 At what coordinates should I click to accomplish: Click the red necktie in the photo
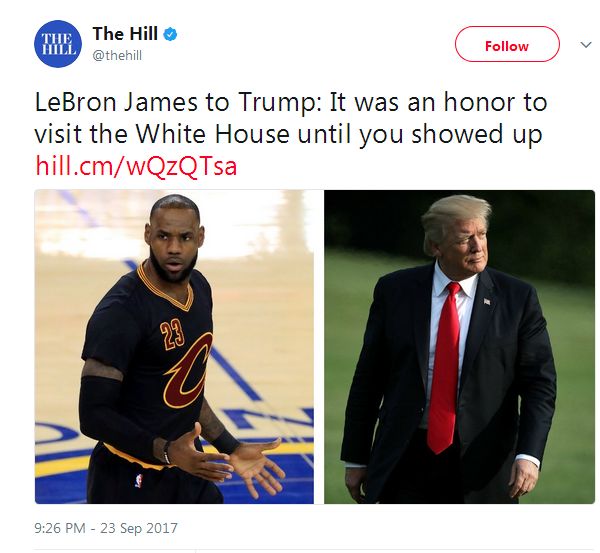[x=444, y=367]
